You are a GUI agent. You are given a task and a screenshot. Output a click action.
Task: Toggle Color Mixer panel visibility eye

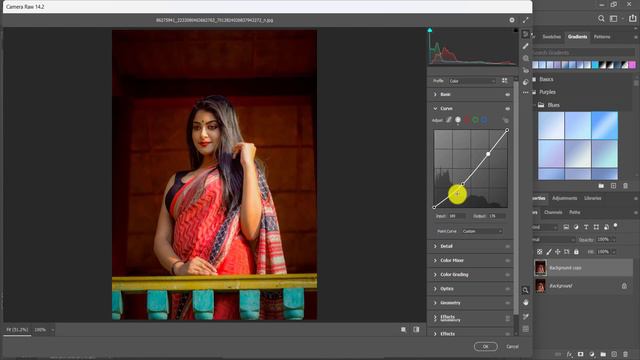coord(508,260)
